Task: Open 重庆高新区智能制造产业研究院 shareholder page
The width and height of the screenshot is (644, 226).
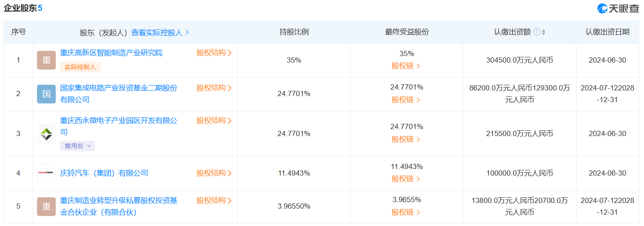Action: 111,53
